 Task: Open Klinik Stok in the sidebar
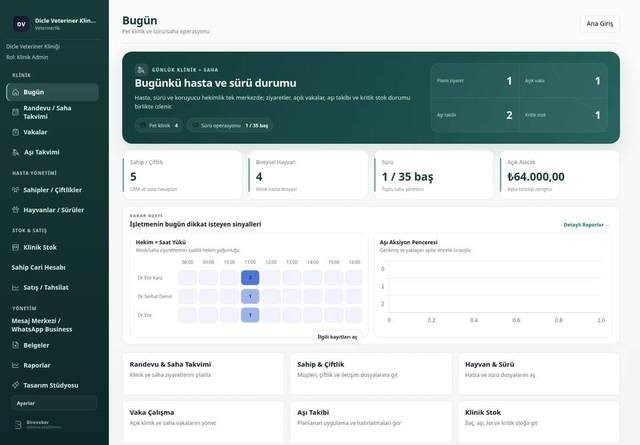click(52, 247)
